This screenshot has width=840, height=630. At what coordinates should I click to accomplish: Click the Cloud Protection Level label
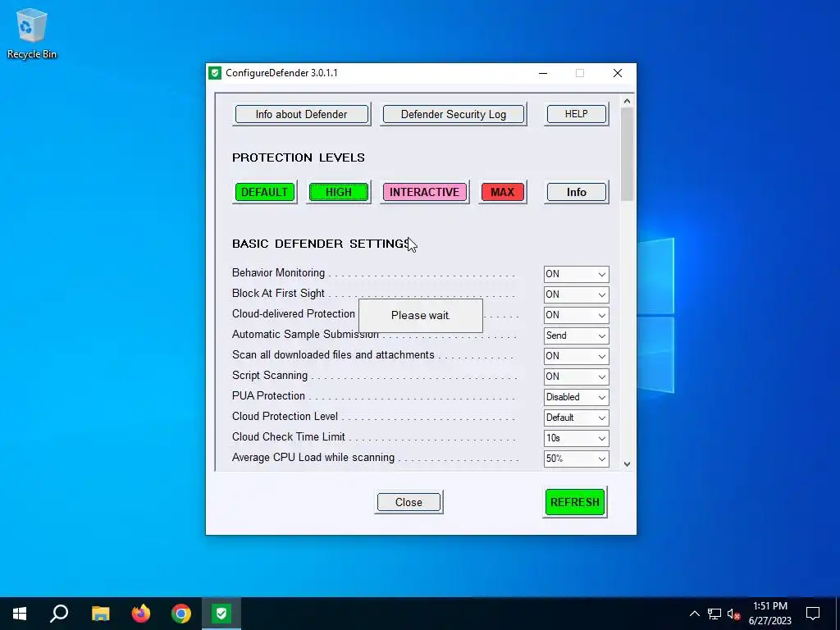point(285,416)
